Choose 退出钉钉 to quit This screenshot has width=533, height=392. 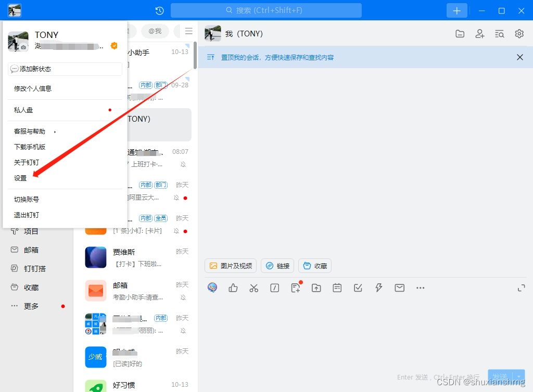[65, 215]
